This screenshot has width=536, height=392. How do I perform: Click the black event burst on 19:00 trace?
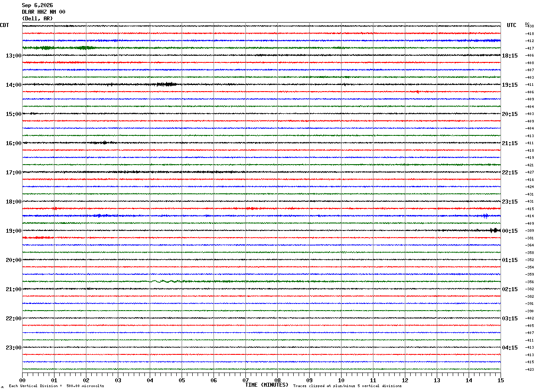click(495, 231)
